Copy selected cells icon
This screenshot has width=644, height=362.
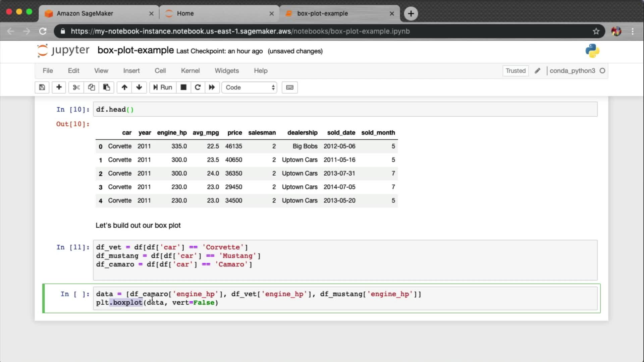[x=91, y=87]
